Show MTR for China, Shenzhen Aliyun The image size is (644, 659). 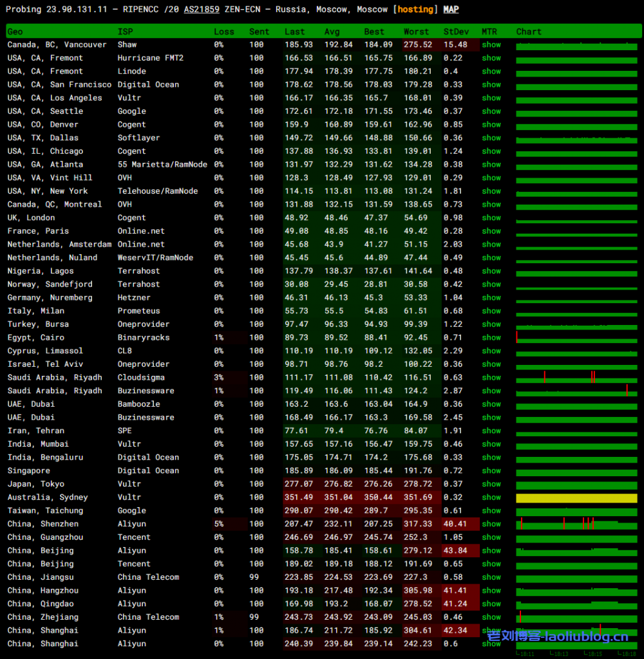click(x=491, y=524)
